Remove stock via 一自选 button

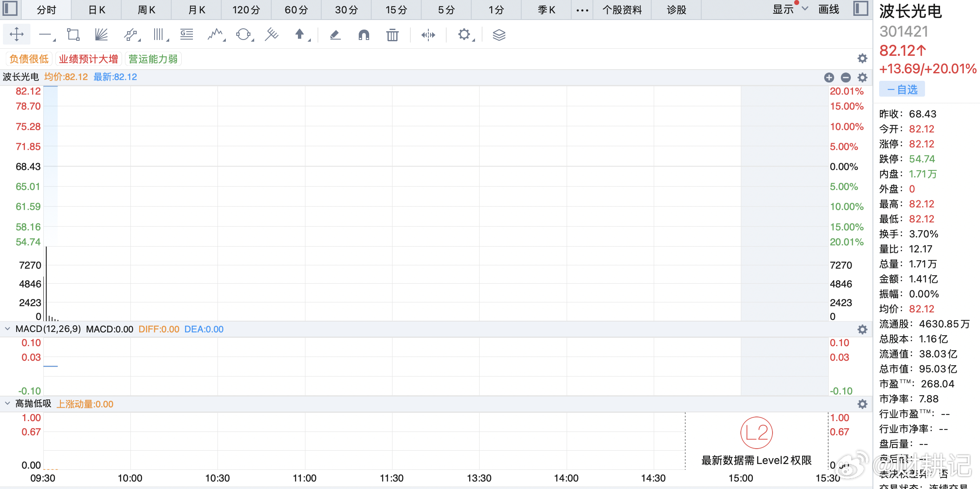click(902, 89)
